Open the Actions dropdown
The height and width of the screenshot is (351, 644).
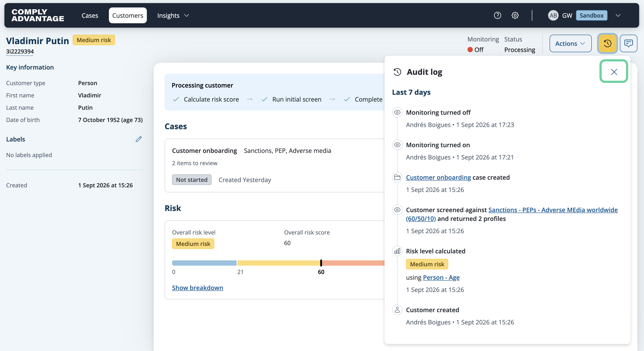570,43
